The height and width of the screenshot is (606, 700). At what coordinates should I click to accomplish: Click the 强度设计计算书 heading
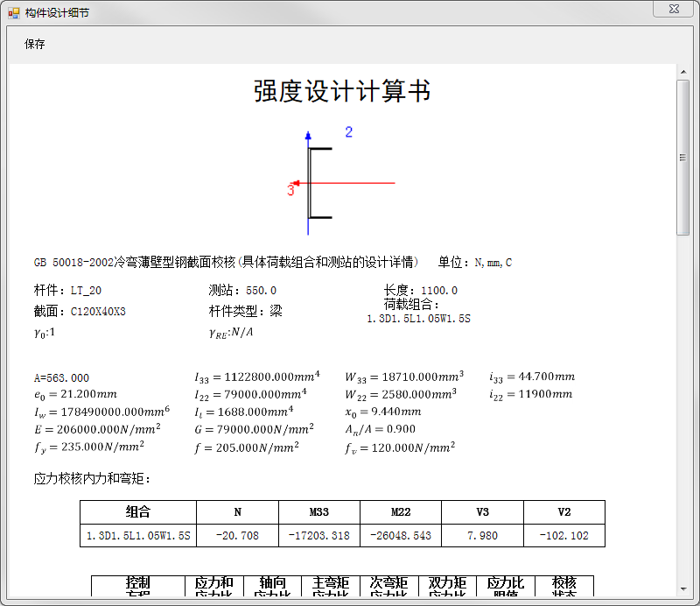[x=341, y=92]
